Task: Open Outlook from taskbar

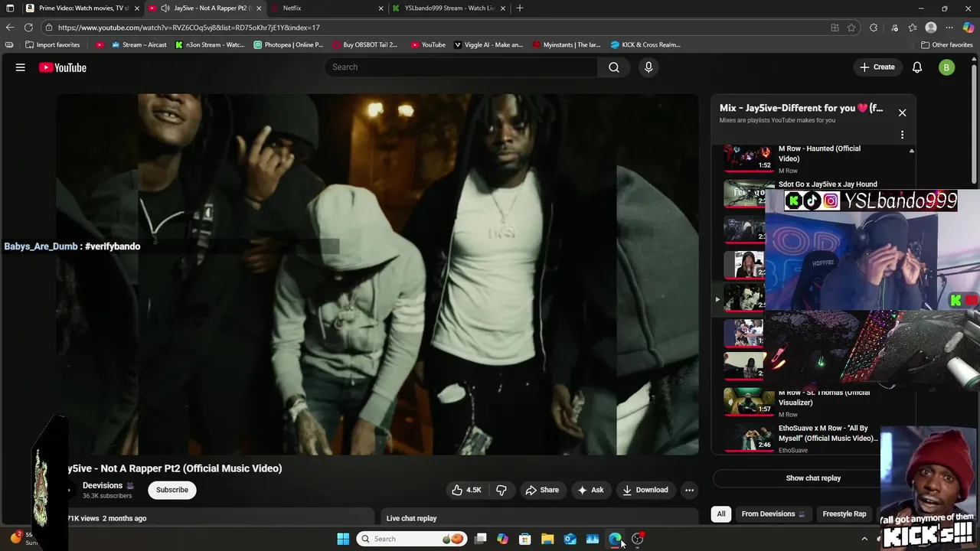Action: pos(570,539)
